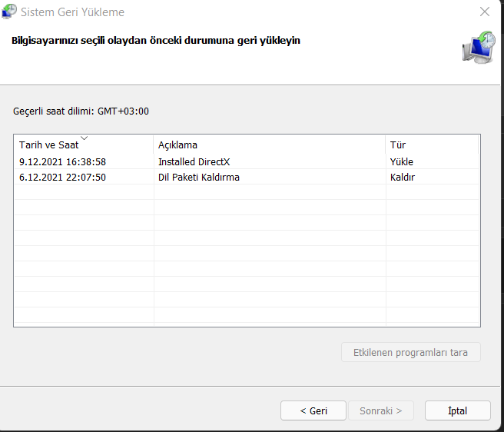
Task: Click the Kaldır type cell
Action: tap(402, 178)
